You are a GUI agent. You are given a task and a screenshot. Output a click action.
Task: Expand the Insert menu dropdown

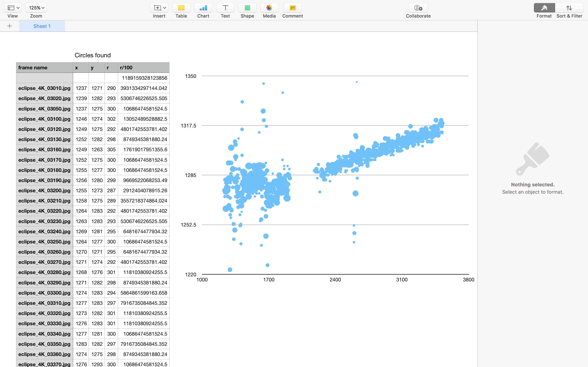(x=164, y=8)
